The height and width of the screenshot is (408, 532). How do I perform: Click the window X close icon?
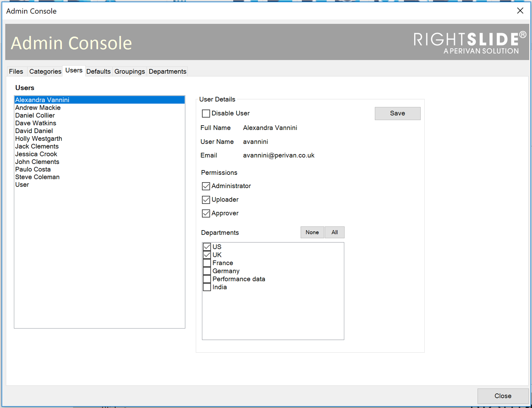click(x=520, y=11)
